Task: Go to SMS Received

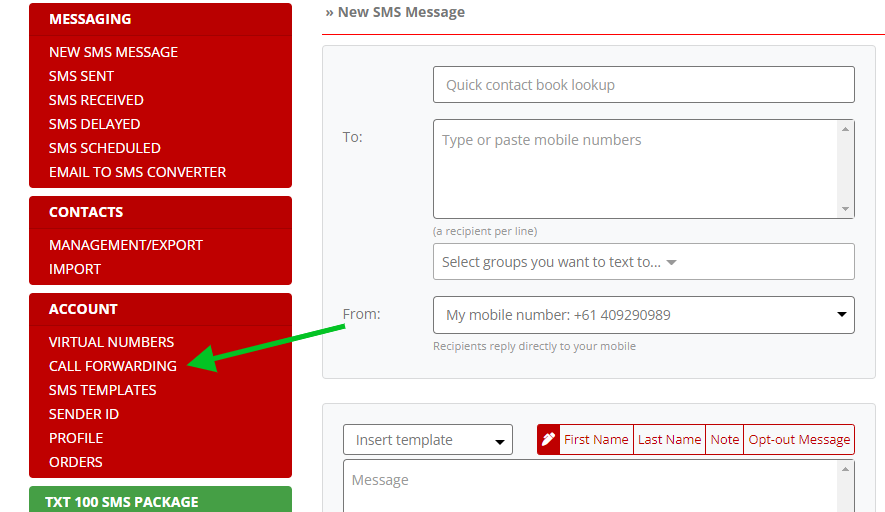Action: click(x=96, y=100)
